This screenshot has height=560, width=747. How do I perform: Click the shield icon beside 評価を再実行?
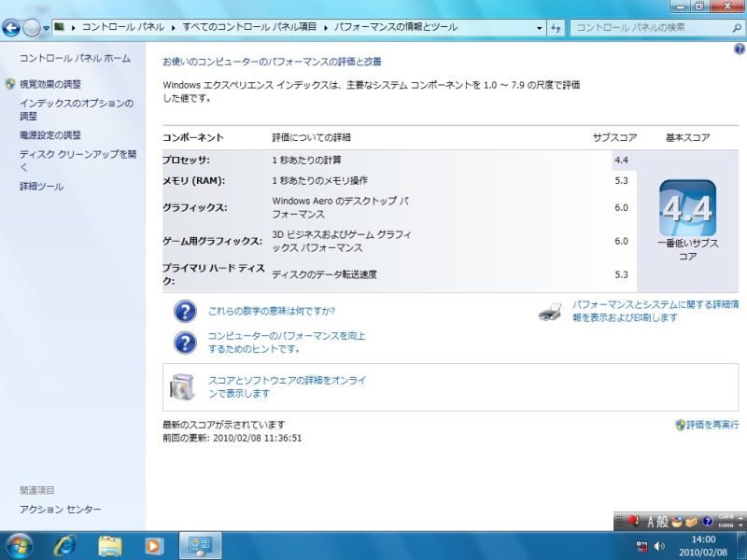[681, 425]
